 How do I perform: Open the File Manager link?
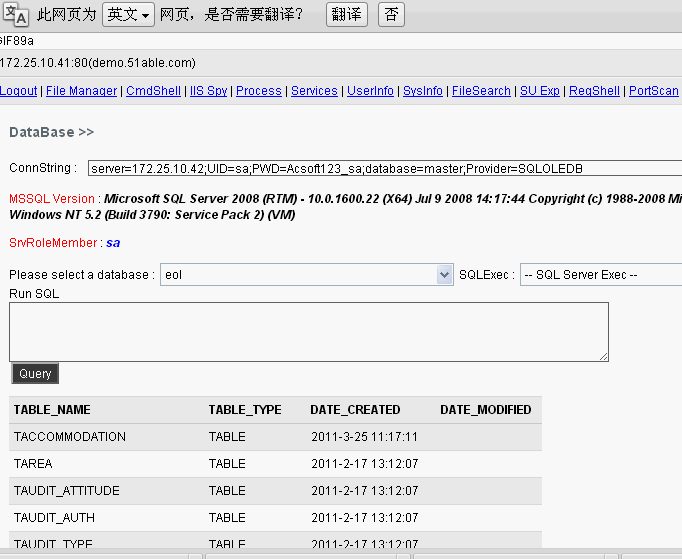tap(81, 90)
